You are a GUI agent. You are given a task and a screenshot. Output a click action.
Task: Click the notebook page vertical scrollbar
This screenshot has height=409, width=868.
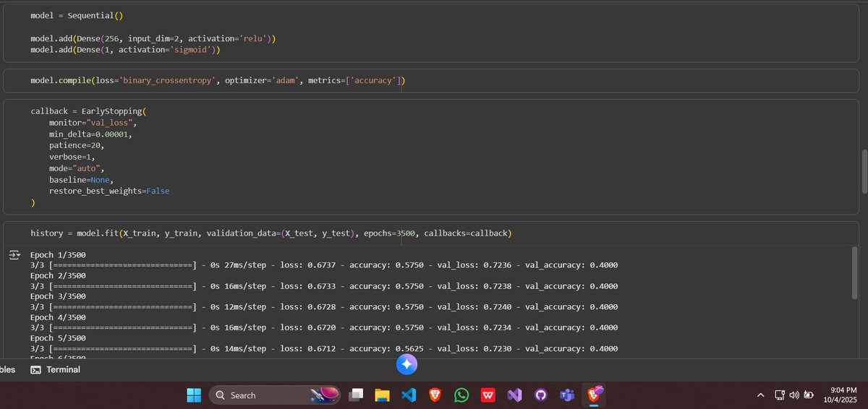click(x=864, y=171)
